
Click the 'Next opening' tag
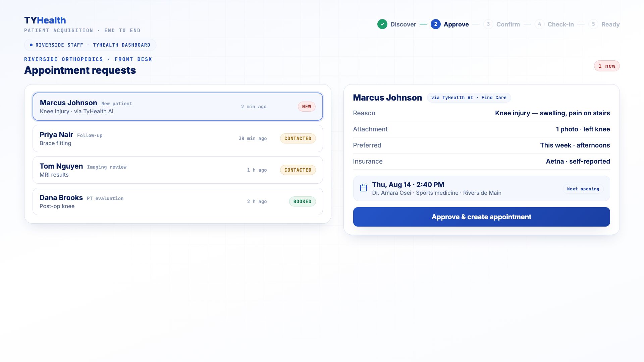tap(583, 189)
